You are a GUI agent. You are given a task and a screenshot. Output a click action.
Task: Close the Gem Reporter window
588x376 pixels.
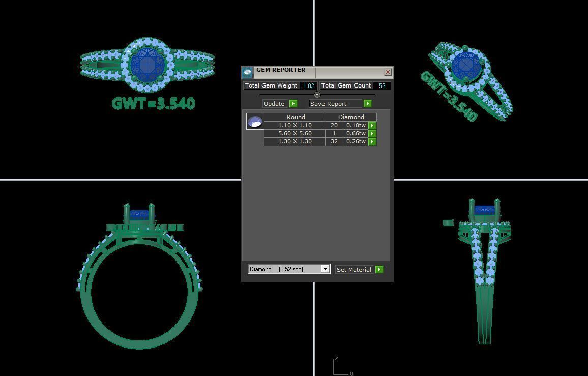[388, 72]
